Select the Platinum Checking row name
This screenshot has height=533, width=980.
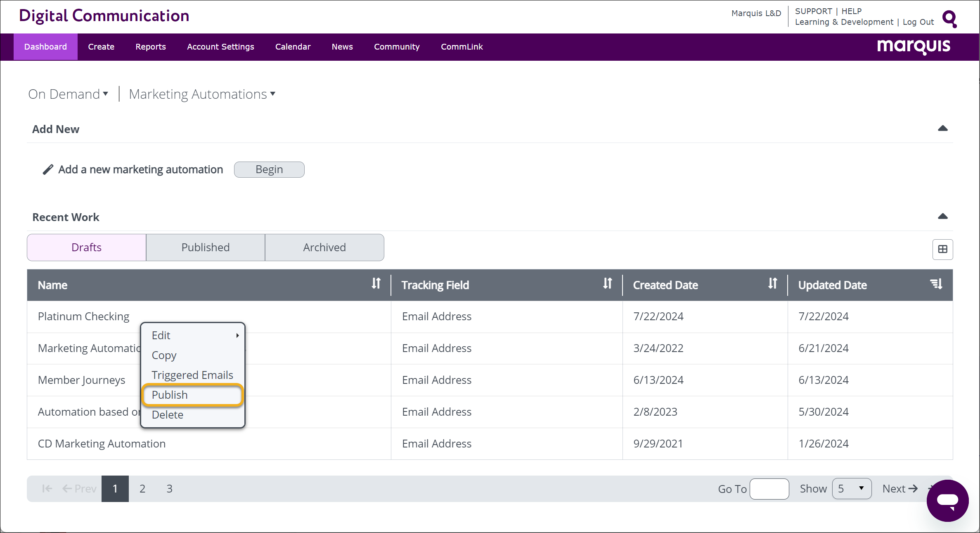(83, 316)
